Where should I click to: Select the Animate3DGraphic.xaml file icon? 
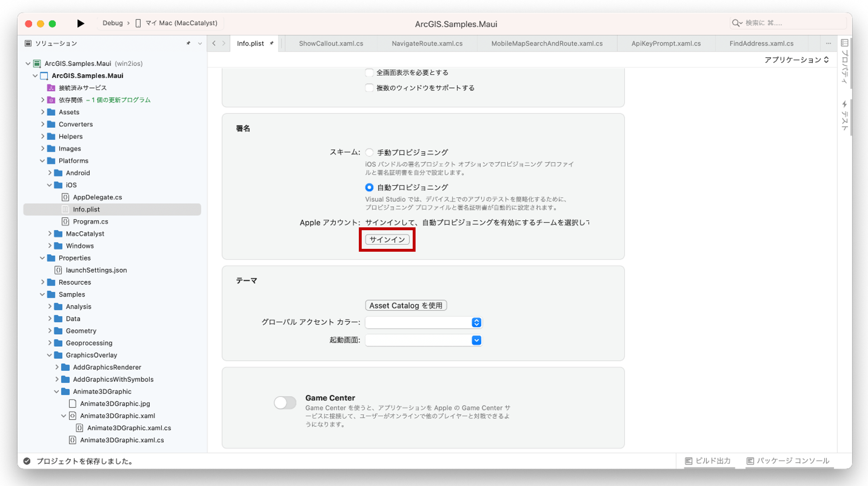click(73, 416)
